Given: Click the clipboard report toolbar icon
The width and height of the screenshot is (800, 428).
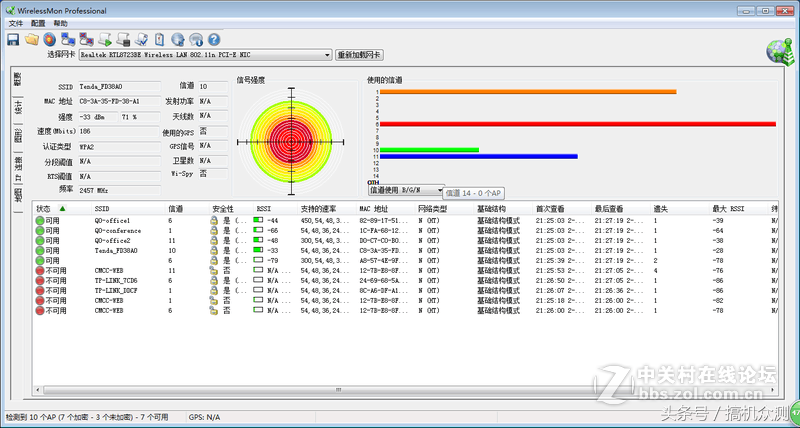Looking at the screenshot, I should coord(159,39).
